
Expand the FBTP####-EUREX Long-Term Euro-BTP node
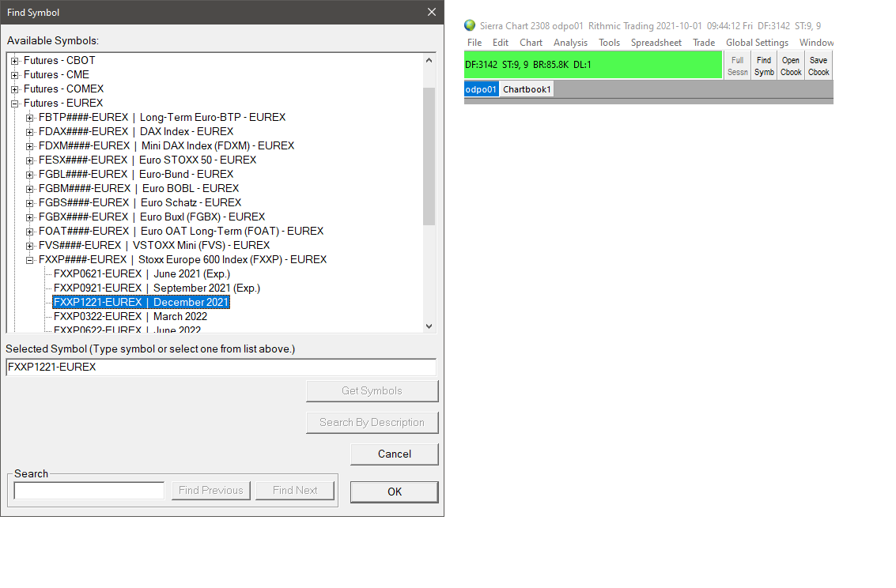[30, 119]
